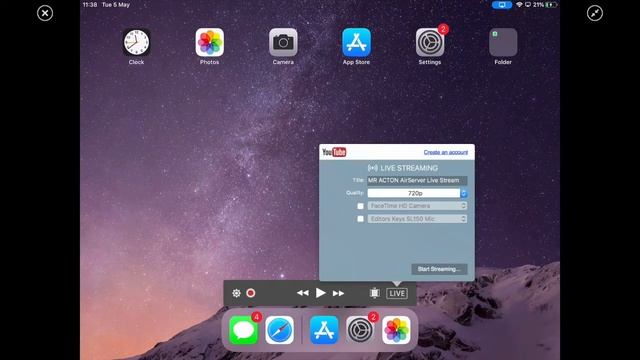Open the Photos app on the home screen
Image resolution: width=640 pixels, height=360 pixels.
[x=209, y=42]
